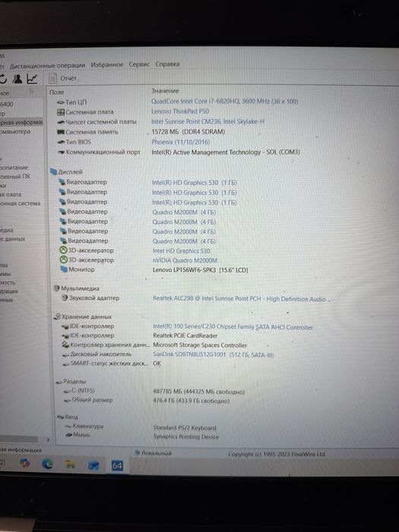Open QuadCore Intel Core i7-6820HQ link
Screen dimensions: 399x532
coord(225,101)
